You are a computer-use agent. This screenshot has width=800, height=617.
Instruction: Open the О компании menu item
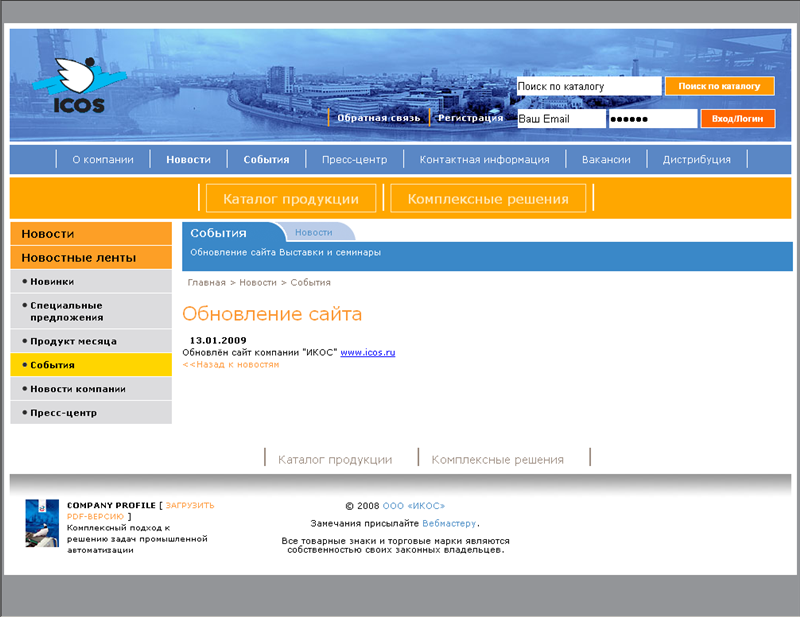103,159
